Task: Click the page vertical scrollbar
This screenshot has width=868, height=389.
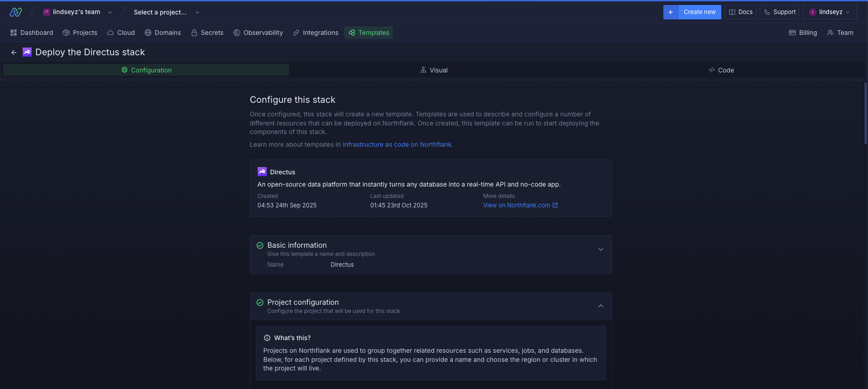Action: [x=866, y=113]
